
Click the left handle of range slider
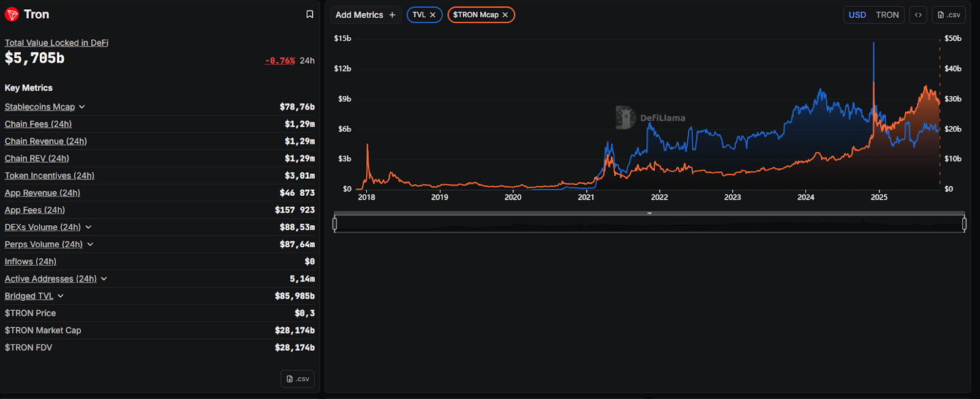point(334,224)
